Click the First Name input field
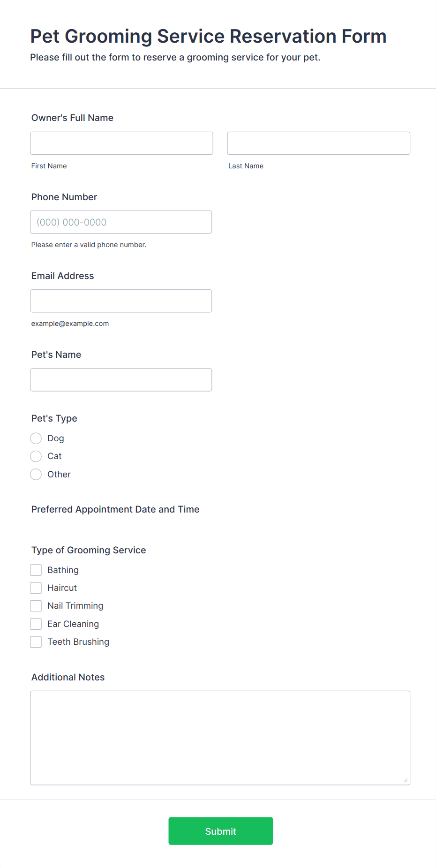Screen dimensions: 436x868 point(121,143)
